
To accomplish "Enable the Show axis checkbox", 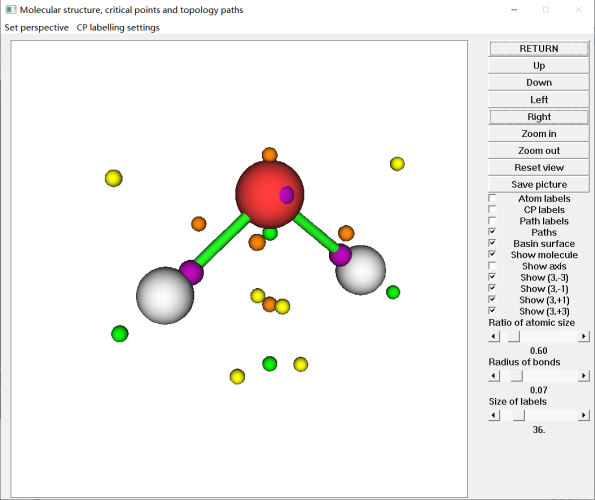I will [x=492, y=266].
